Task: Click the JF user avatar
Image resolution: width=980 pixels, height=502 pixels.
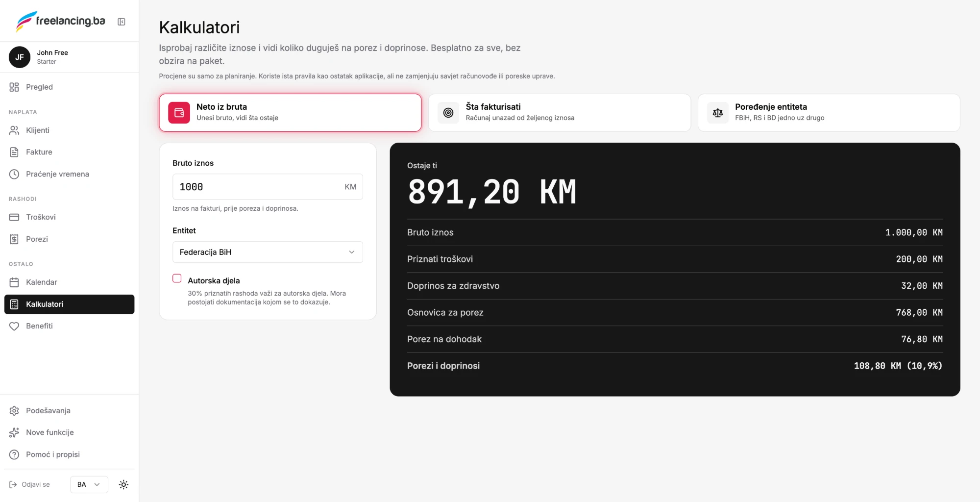Action: tap(20, 57)
